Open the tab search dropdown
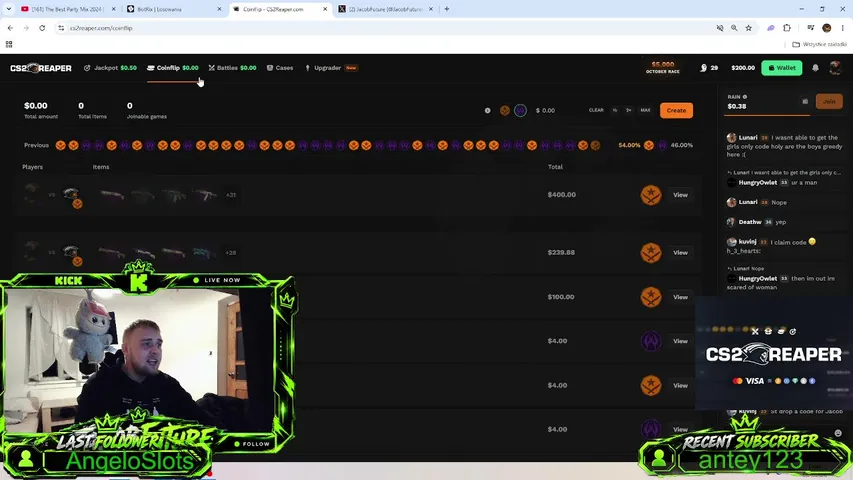 (x=9, y=9)
